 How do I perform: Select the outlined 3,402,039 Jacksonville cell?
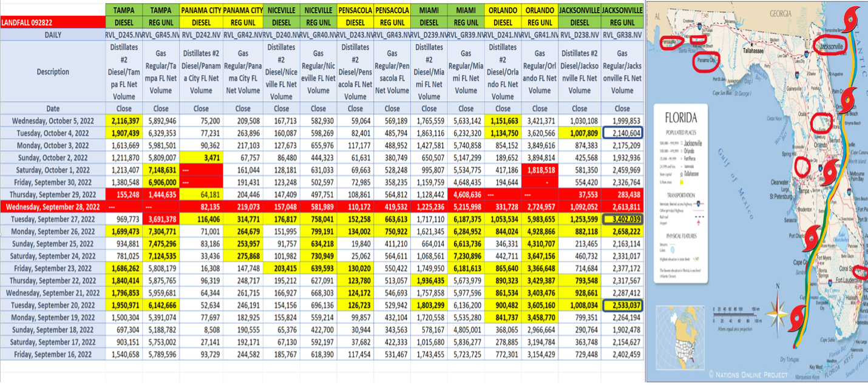622,219
